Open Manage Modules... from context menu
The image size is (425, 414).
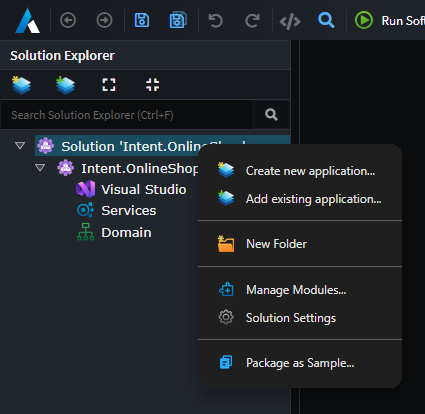[x=300, y=290]
